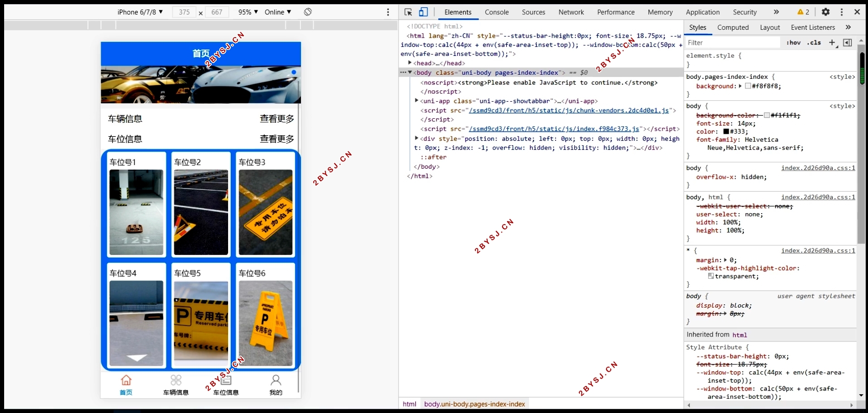
Task: Open DevTools settings gear
Action: pos(825,12)
